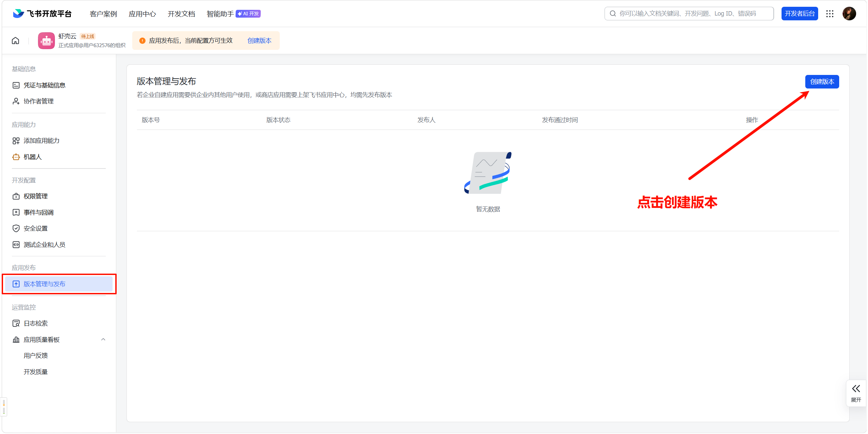Screen dimensions: 868x434
Task: Click the blue 创建版本 button
Action: 822,82
